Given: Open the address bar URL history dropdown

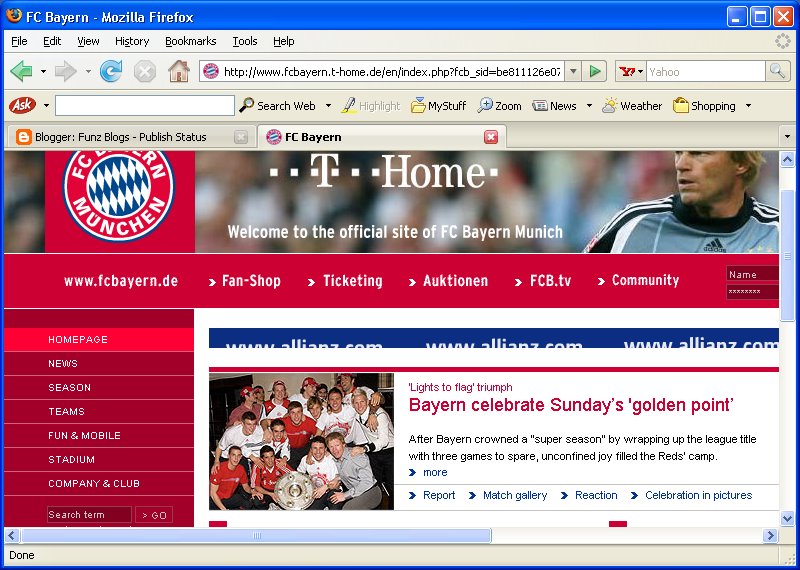Looking at the screenshot, I should click(573, 71).
